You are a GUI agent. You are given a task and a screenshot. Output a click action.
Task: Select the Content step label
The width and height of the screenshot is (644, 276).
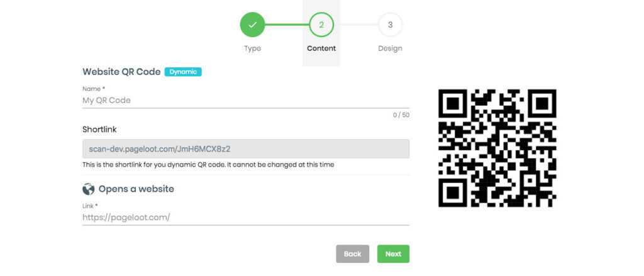click(x=321, y=48)
